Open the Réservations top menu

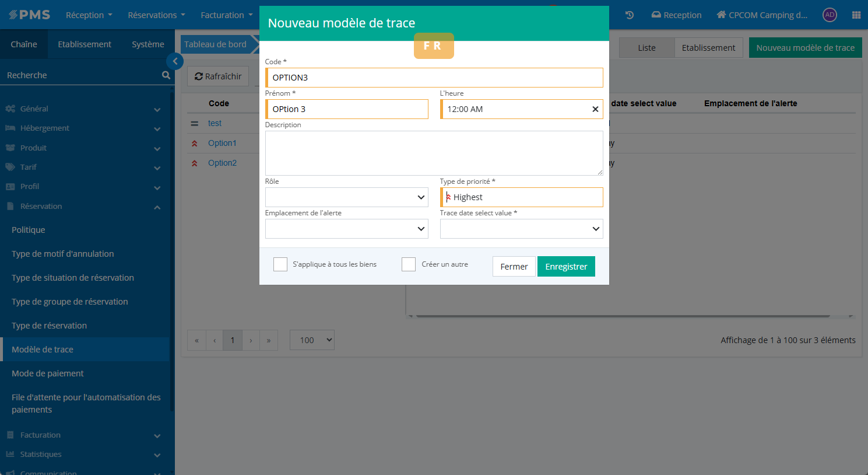pyautogui.click(x=156, y=15)
